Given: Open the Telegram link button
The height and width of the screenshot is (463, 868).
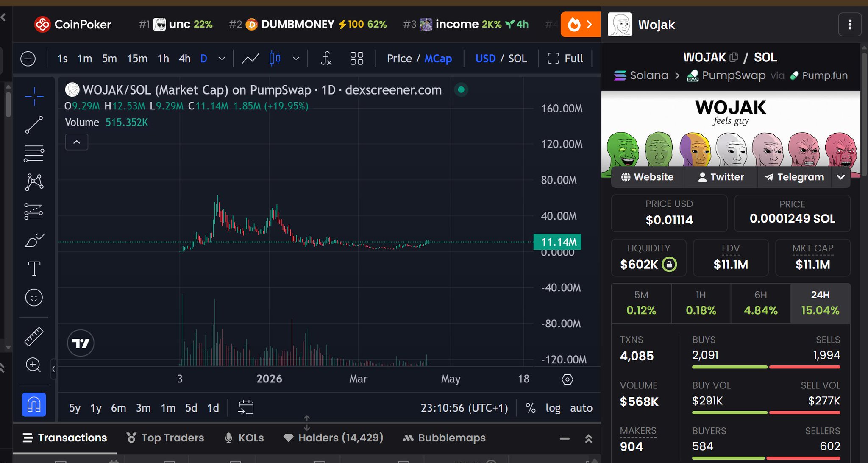Looking at the screenshot, I should [x=795, y=177].
